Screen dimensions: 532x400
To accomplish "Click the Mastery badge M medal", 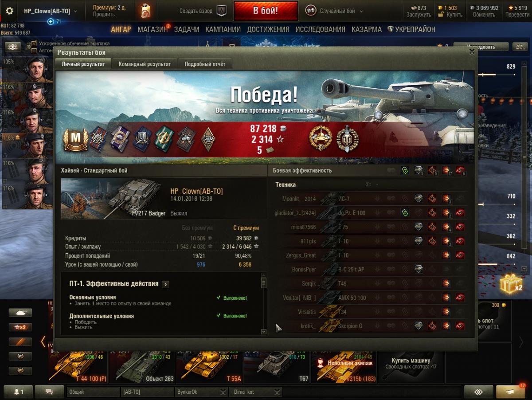I will pyautogui.click(x=76, y=139).
